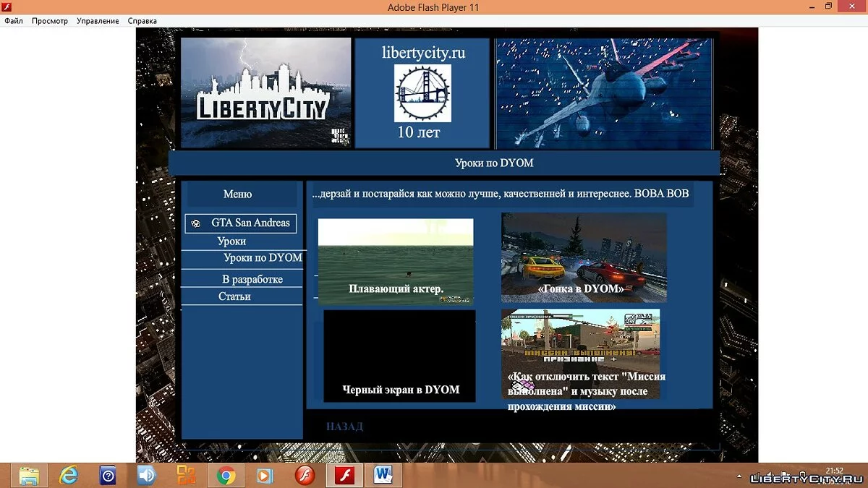Open the Плавающий актер lesson thumbnail
This screenshot has height=488, width=868.
(396, 260)
